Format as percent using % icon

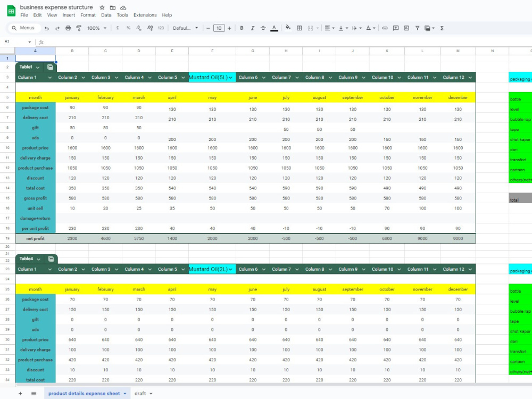tap(128, 28)
